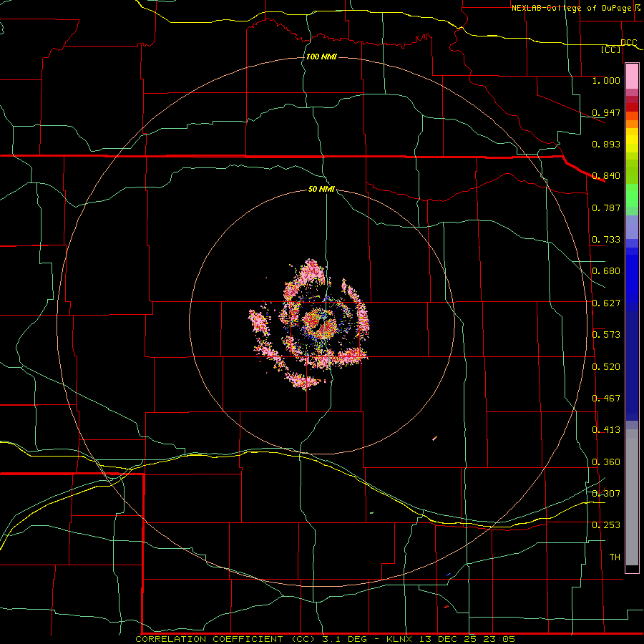Click the DCC product label
Viewport: 644px width, 644px height.
[x=628, y=42]
